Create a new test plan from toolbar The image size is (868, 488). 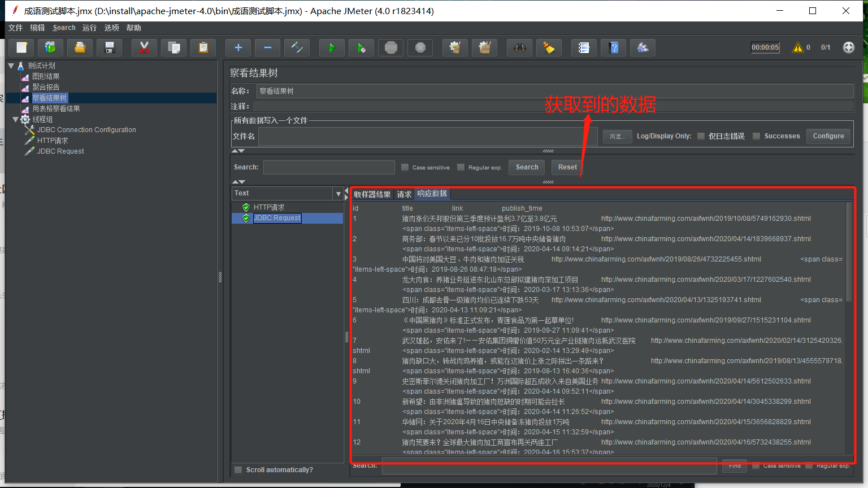[21, 47]
